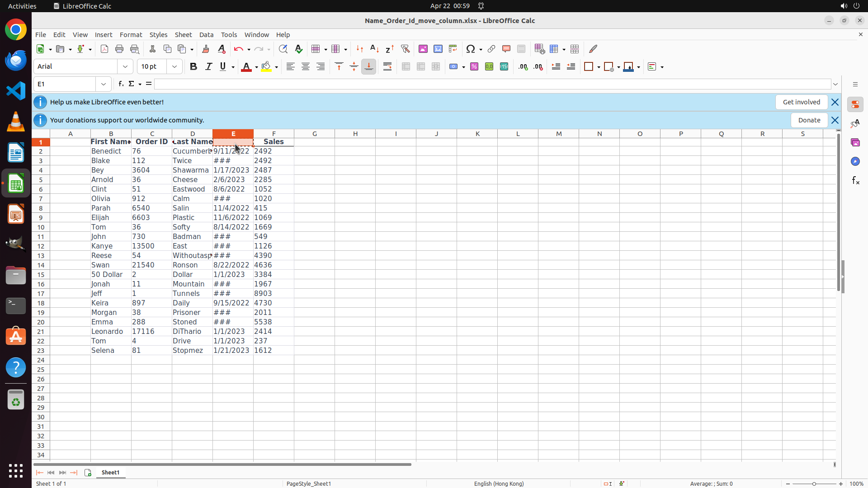This screenshot has width=868, height=488.
Task: Open the sidebar Functions panel icon
Action: 855,181
